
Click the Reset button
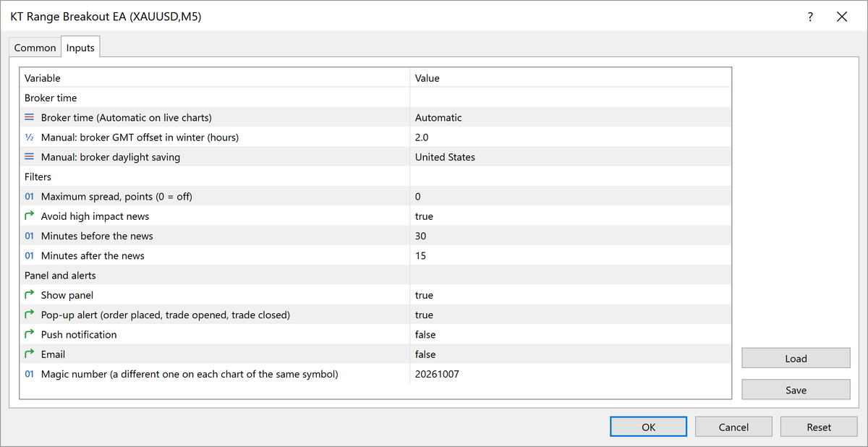[819, 427]
